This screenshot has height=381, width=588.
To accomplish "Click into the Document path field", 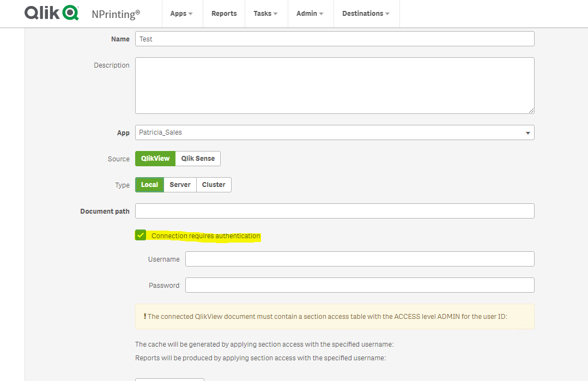I will pos(335,211).
